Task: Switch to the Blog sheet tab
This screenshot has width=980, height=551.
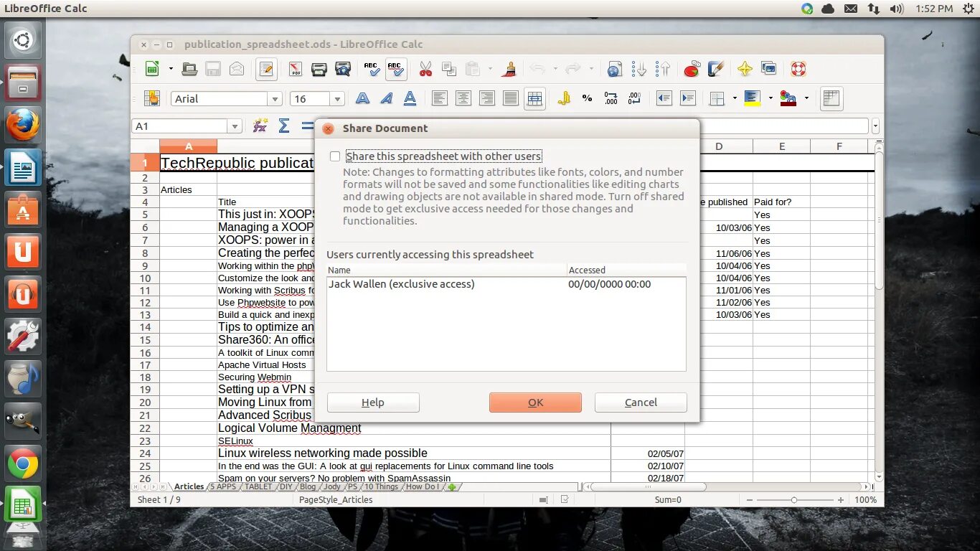Action: (x=308, y=486)
